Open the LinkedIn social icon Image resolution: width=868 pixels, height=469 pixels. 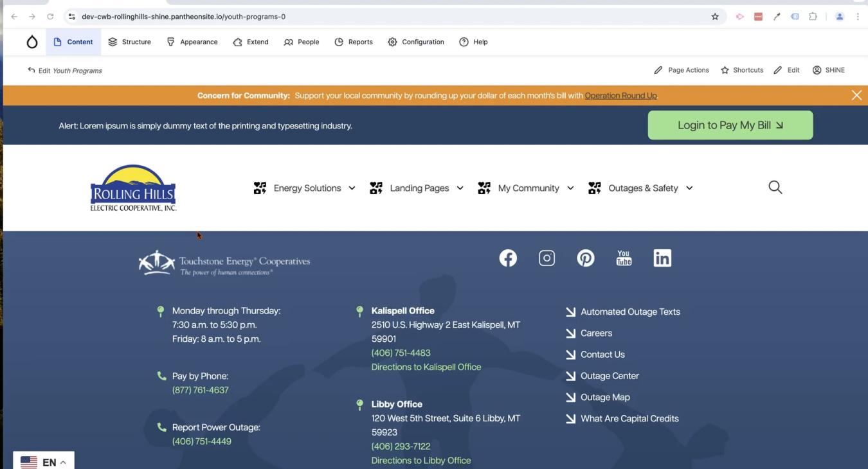[662, 258]
